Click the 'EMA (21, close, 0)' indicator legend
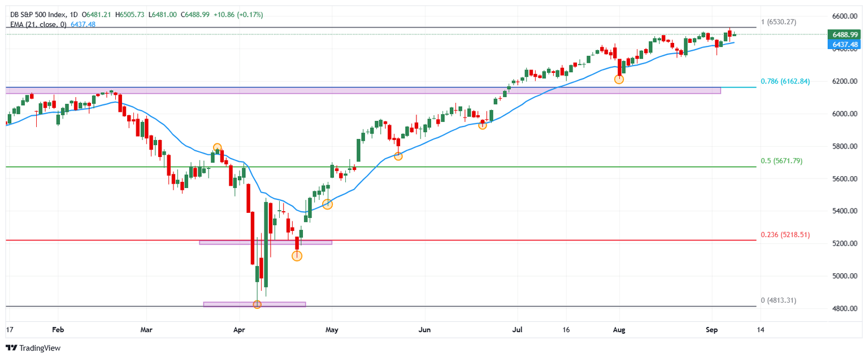This screenshot has height=358, width=868. click(37, 24)
